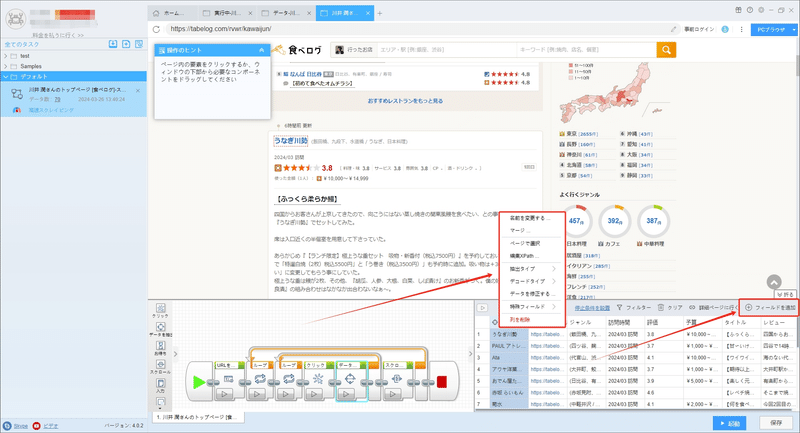Click the 保存 save button
The width and height of the screenshot is (800, 433).
tap(776, 423)
